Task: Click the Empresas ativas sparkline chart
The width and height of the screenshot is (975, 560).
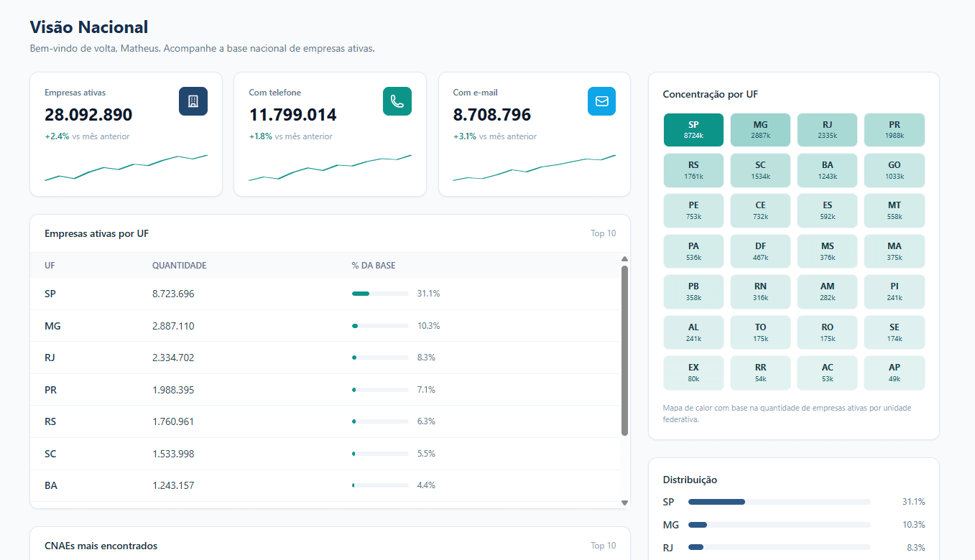Action: coord(126,167)
